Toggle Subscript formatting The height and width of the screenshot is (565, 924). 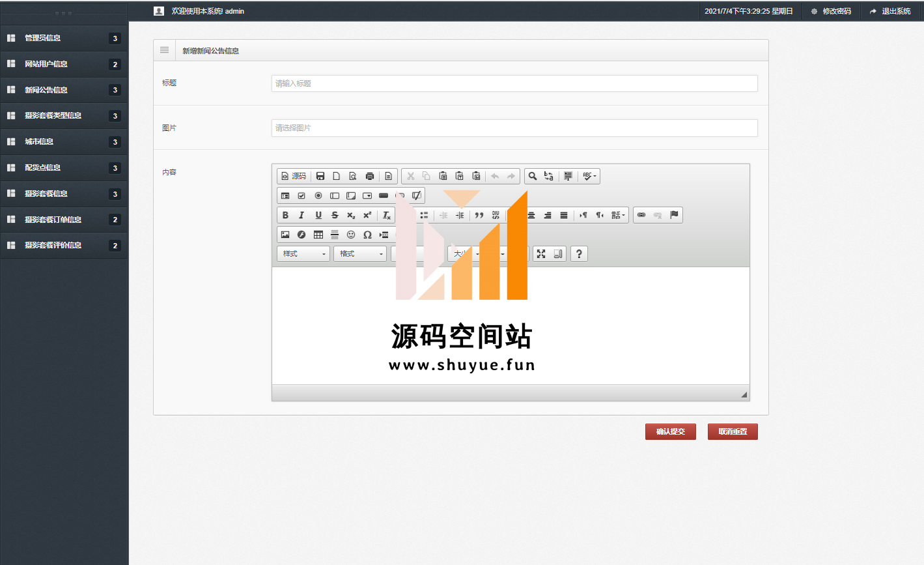[x=351, y=215]
